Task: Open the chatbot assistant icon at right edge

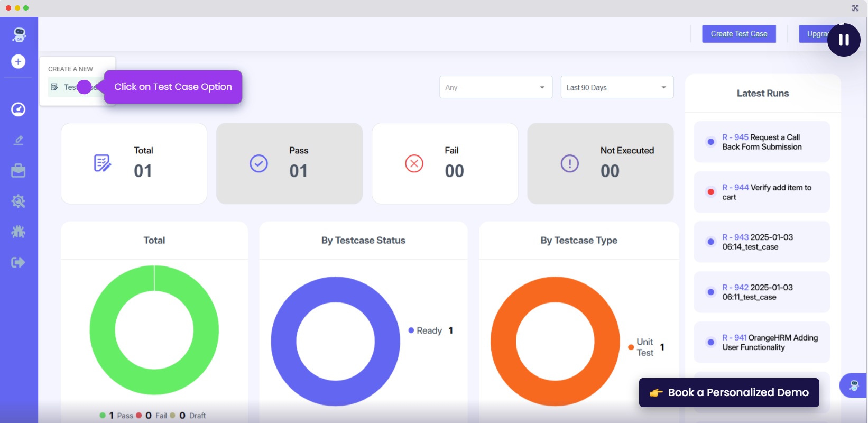Action: (854, 385)
